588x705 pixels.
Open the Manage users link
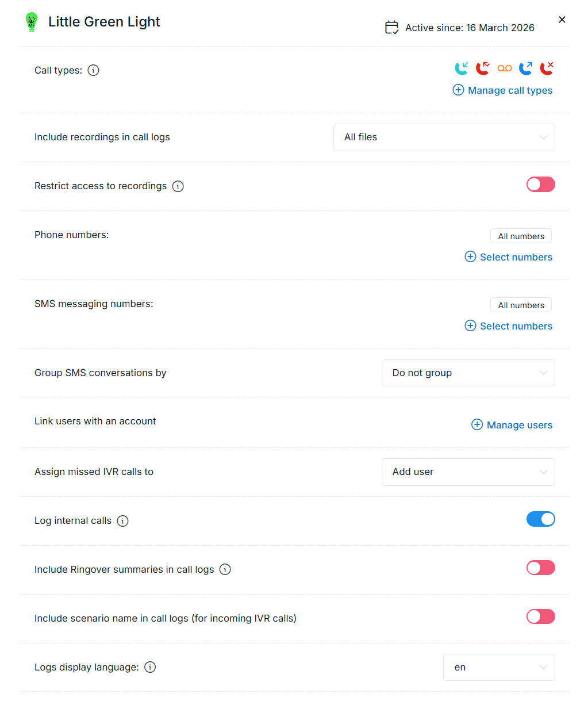(x=512, y=425)
